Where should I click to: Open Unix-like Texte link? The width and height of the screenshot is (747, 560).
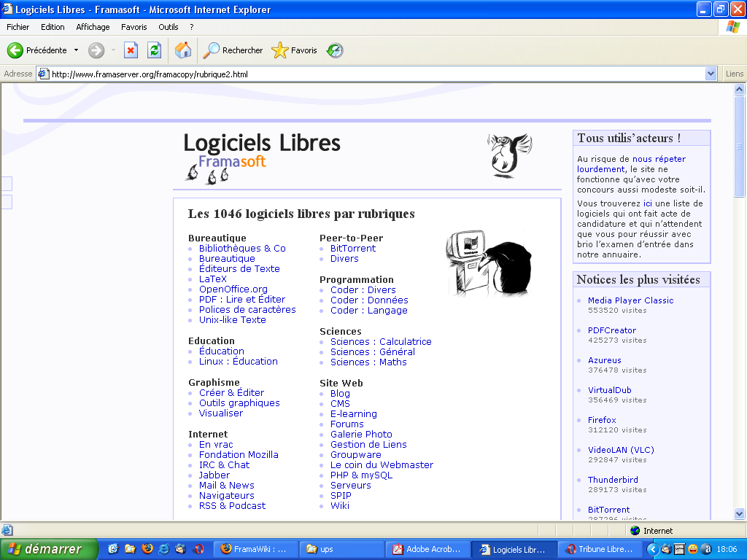point(233,319)
